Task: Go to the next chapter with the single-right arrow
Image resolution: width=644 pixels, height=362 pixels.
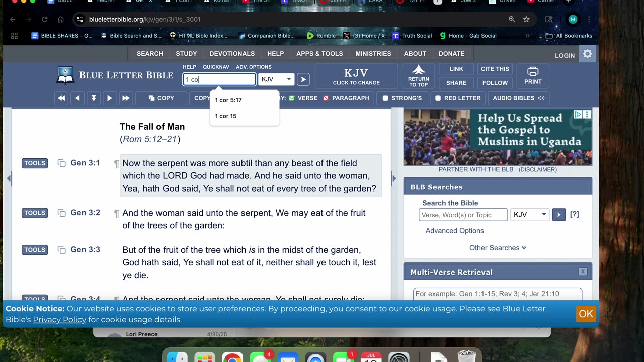Action: coord(109,98)
